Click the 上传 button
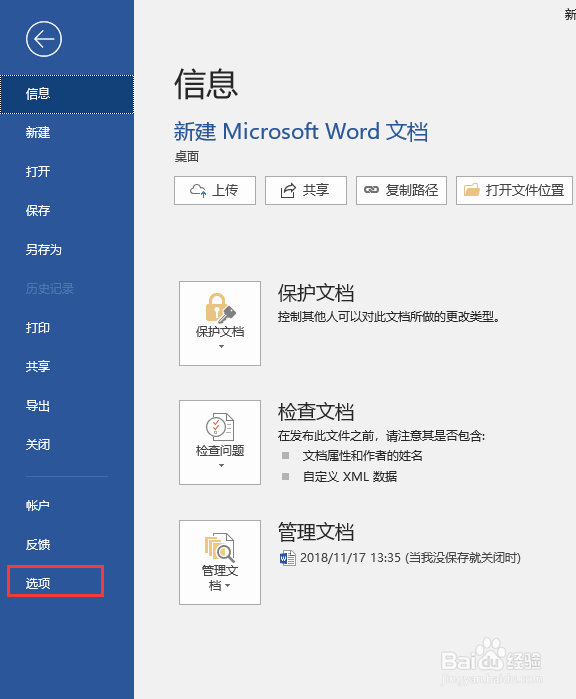Image resolution: width=576 pixels, height=699 pixels. [215, 190]
